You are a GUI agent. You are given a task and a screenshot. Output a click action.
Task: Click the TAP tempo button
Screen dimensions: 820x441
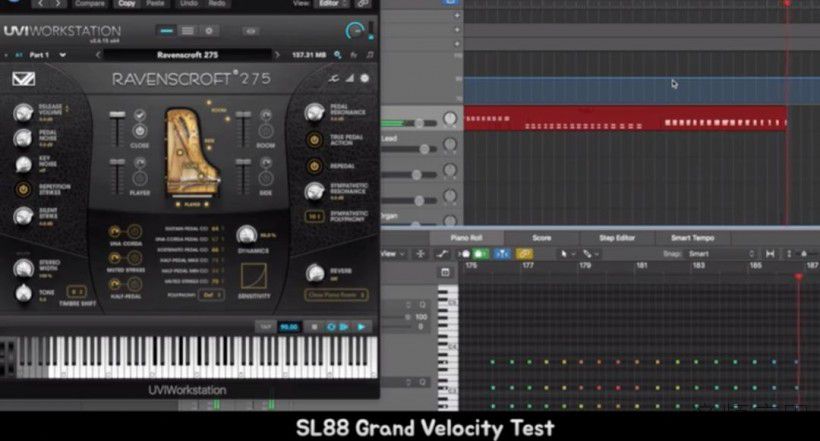click(265, 327)
